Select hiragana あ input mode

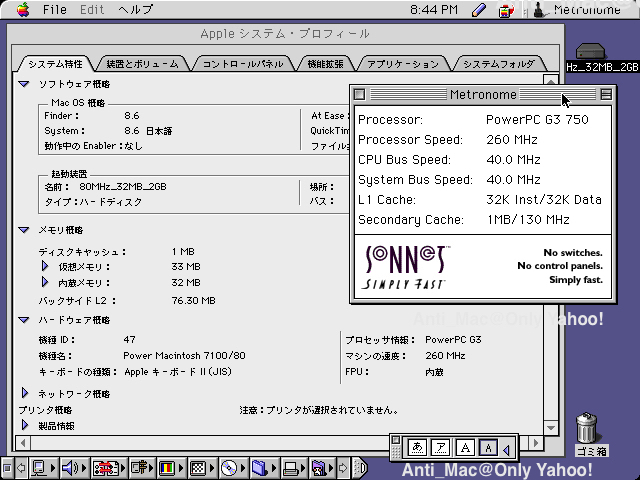coord(417,448)
